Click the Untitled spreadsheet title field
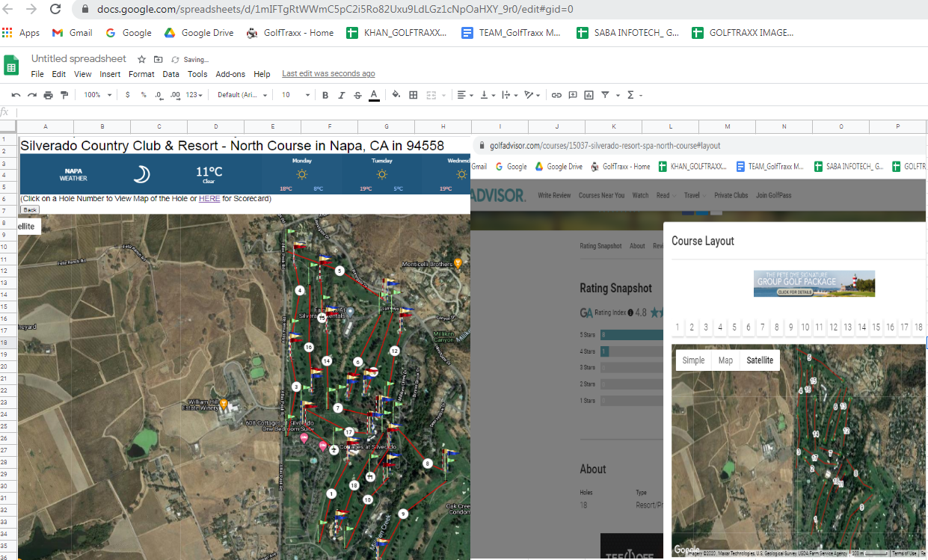Screen dimensions: 928x560 [x=79, y=59]
